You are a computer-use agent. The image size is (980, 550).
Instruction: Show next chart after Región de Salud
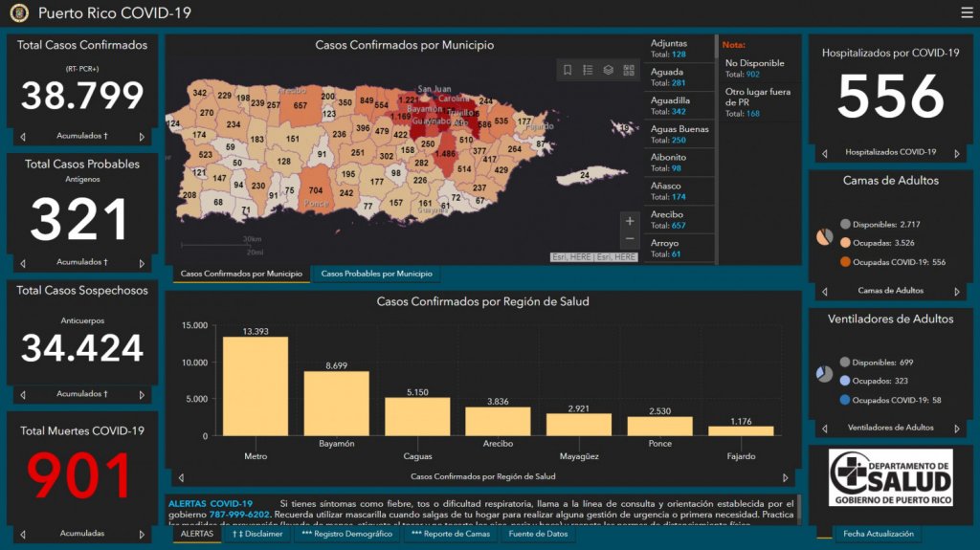786,476
